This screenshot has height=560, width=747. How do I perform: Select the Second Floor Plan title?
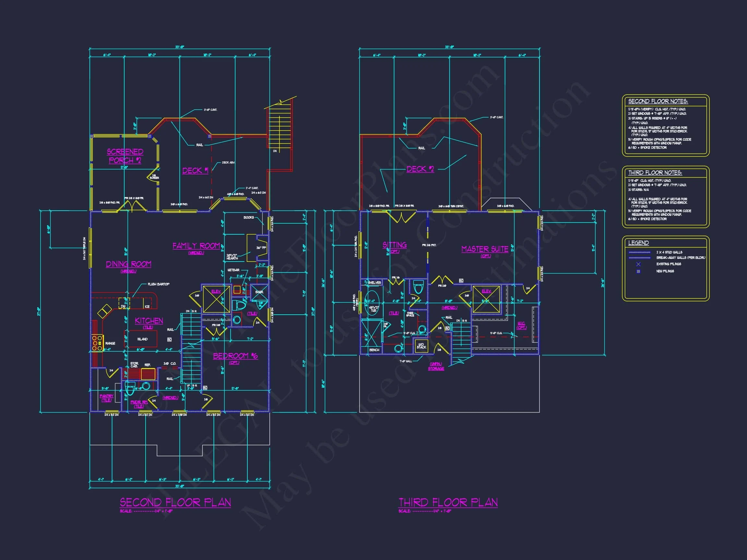coord(175,502)
